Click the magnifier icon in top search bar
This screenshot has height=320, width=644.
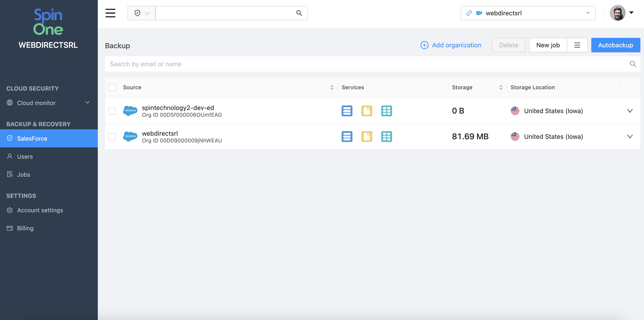tap(299, 13)
